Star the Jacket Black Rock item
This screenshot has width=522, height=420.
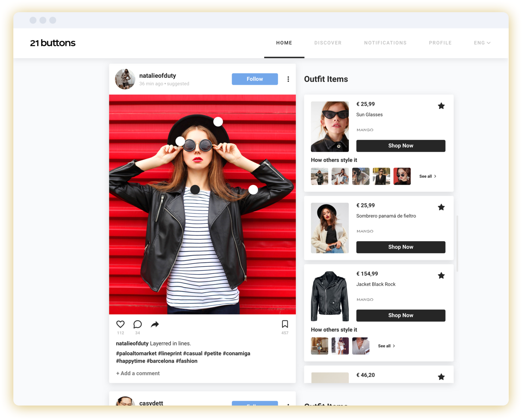pos(441,275)
